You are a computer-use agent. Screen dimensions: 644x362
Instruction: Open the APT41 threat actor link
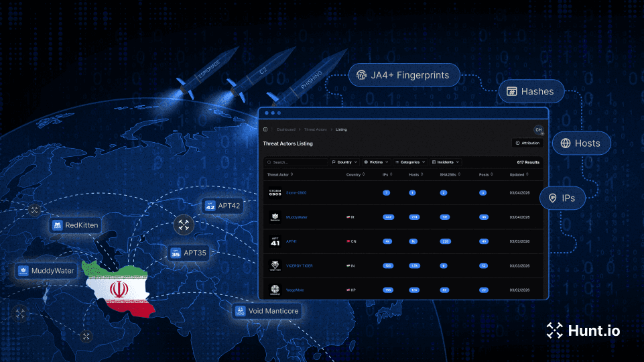292,241
